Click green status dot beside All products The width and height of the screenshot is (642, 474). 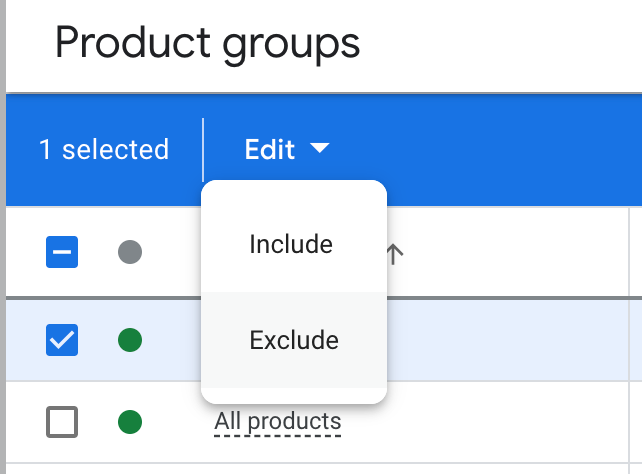(130, 422)
